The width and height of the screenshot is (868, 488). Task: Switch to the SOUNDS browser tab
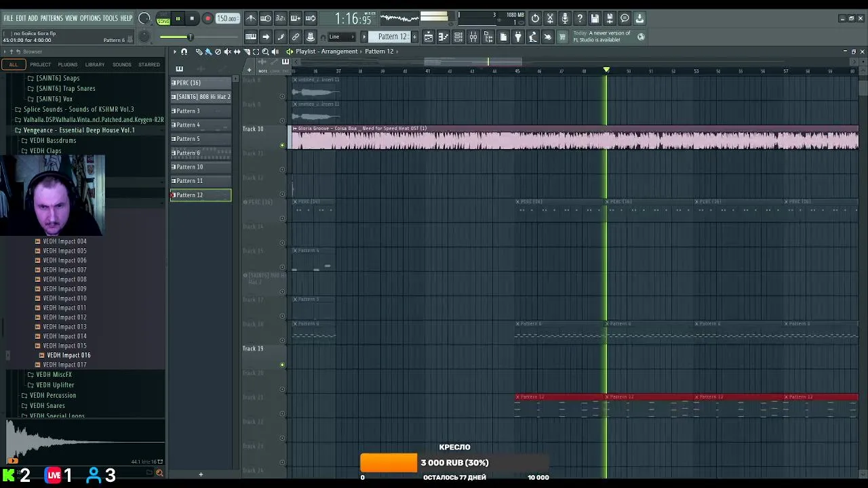click(x=122, y=64)
